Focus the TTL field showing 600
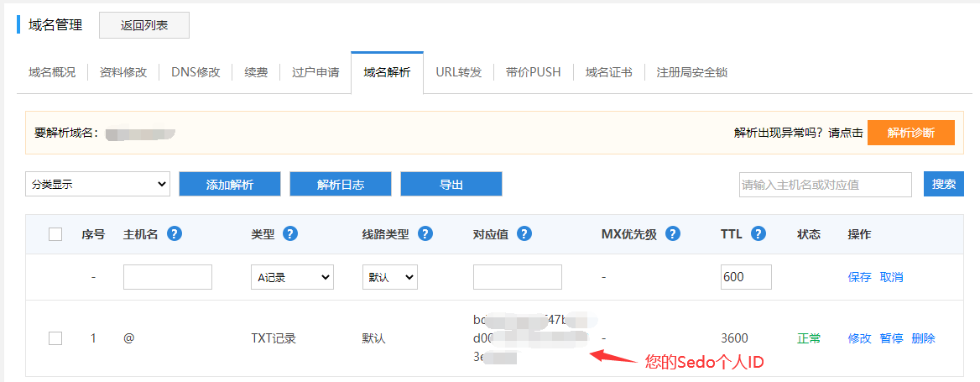Screen dimensions: 980x382 coord(746,277)
